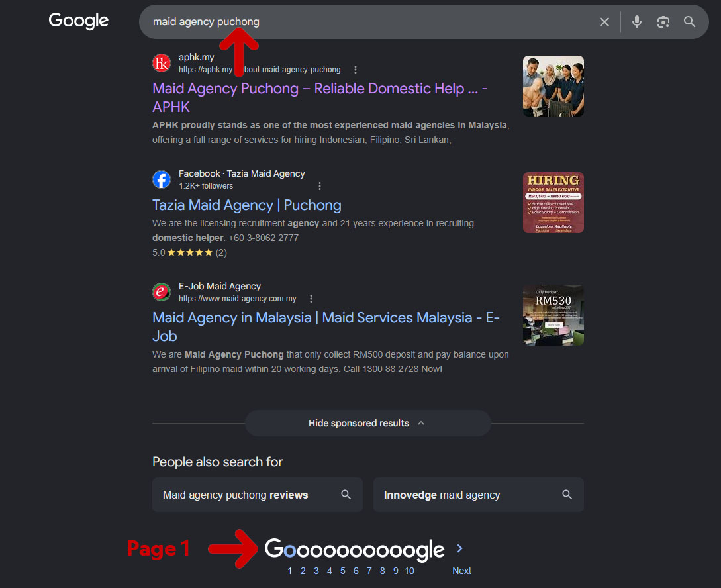
Task: Open Tazia Maid Agency | Puchong link
Action: coord(247,205)
